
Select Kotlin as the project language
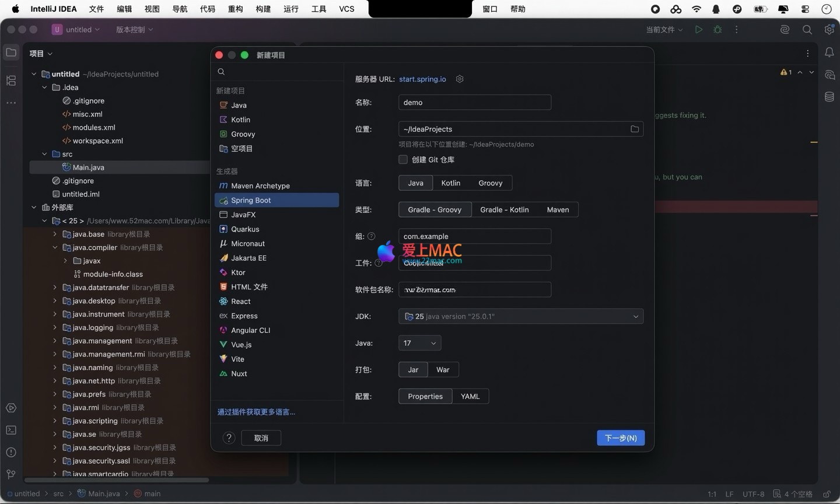[450, 183]
